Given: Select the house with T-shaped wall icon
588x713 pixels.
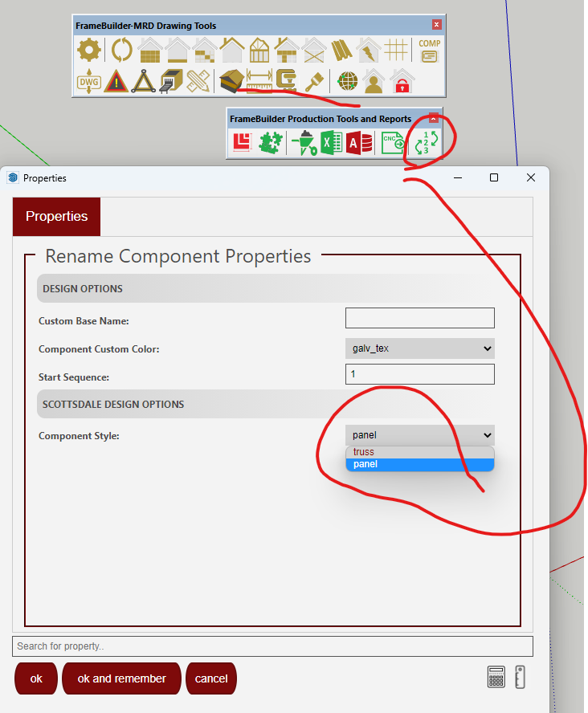Looking at the screenshot, I should (x=287, y=50).
